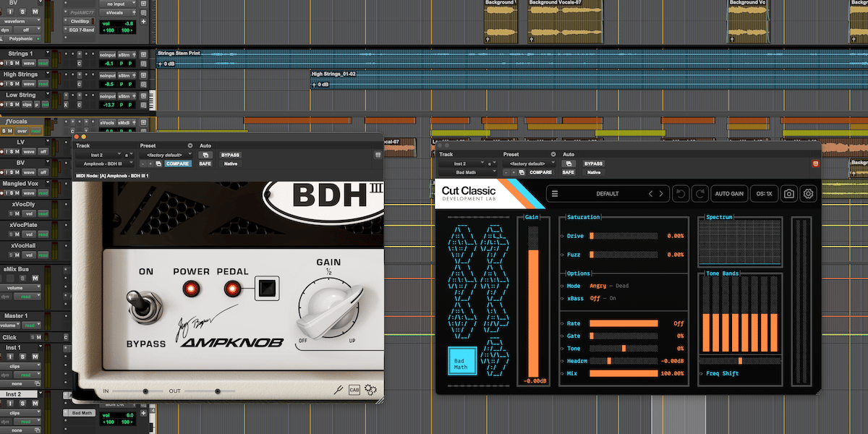This screenshot has height=434, width=868.
Task: Copy preset settings icon in Ampknob header
Action: (x=158, y=163)
